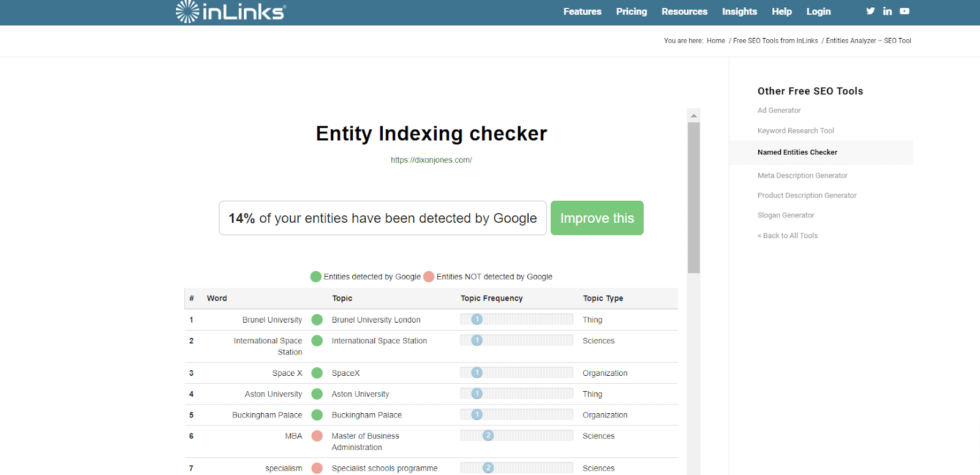Click green dot for Space X row

point(317,373)
